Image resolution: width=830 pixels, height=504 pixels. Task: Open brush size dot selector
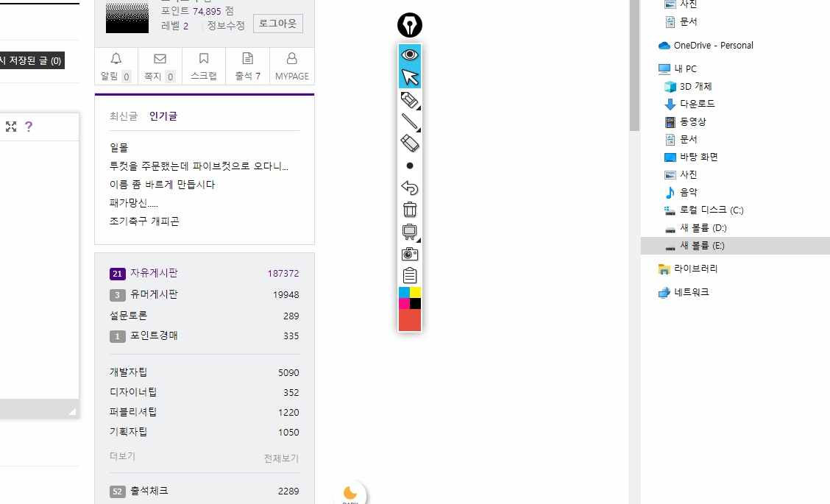410,166
